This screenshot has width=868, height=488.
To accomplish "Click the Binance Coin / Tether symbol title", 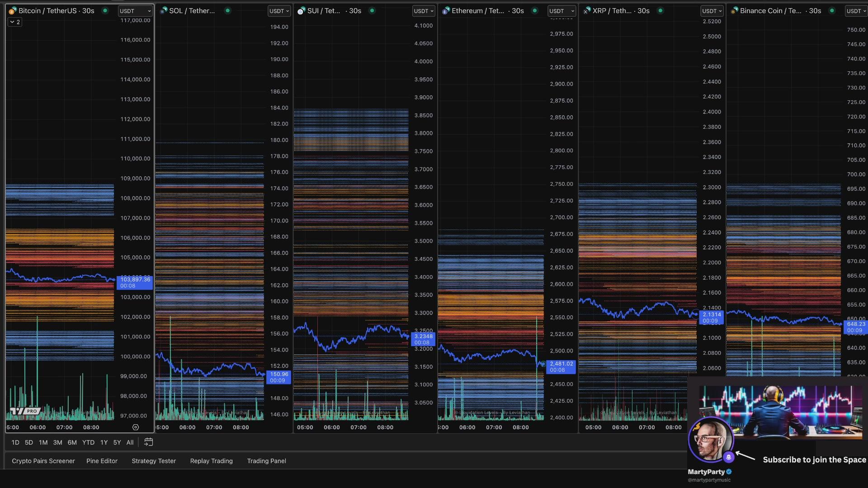I will (771, 11).
